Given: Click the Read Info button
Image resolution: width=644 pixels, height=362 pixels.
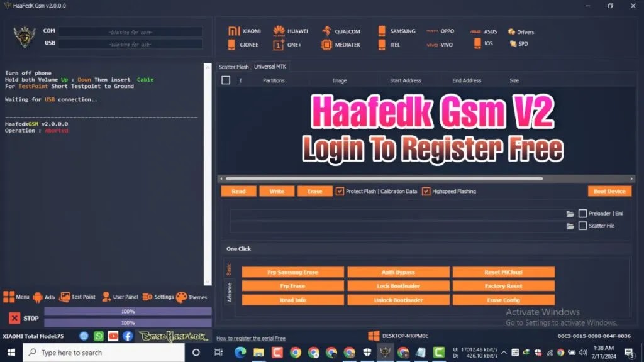Looking at the screenshot, I should [293, 300].
